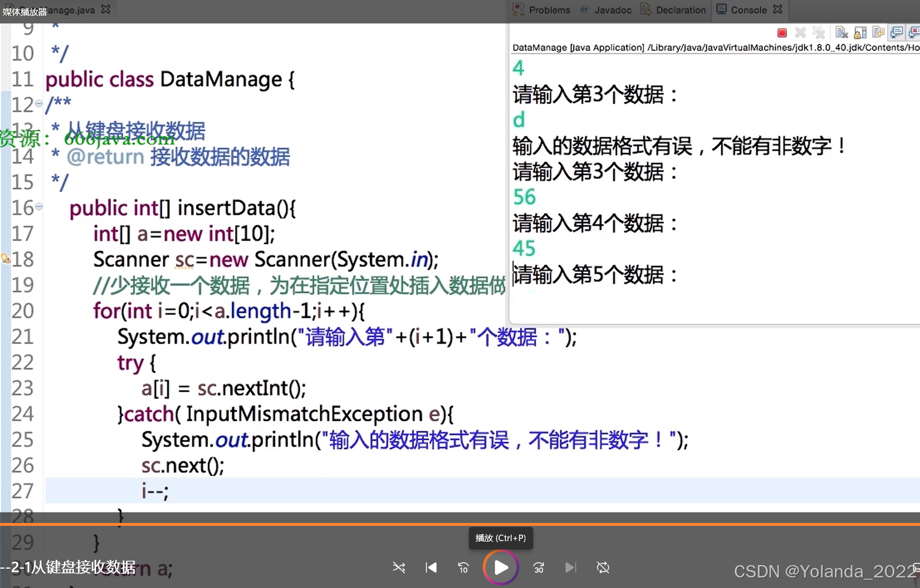
Task: Click the console line '请输入第5个数据：'
Action: (x=595, y=274)
